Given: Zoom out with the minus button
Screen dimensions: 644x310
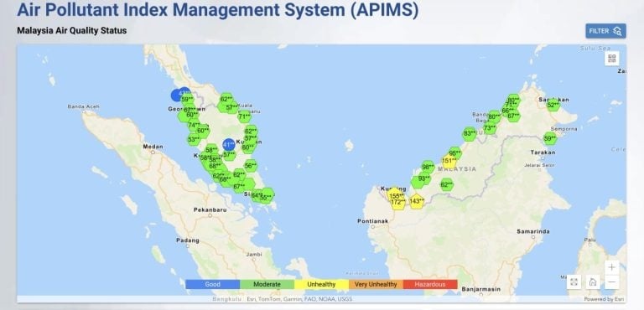Looking at the screenshot, I should [611, 282].
